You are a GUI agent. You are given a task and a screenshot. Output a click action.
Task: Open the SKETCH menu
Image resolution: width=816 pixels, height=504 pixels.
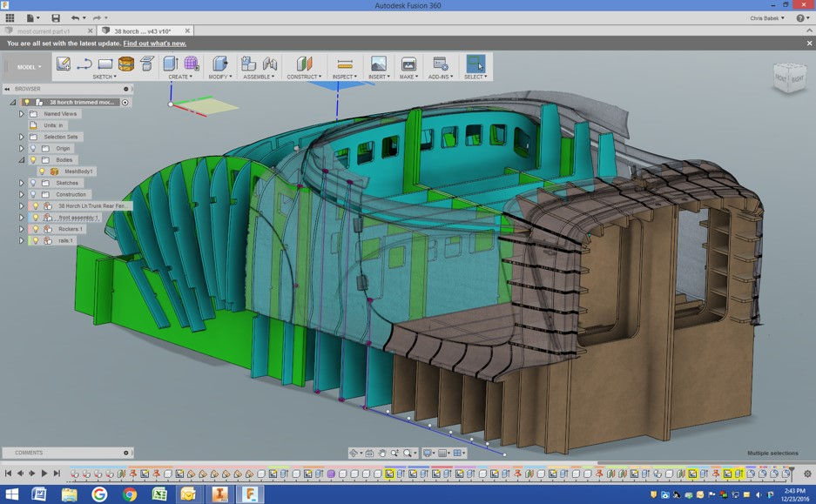pyautogui.click(x=105, y=77)
